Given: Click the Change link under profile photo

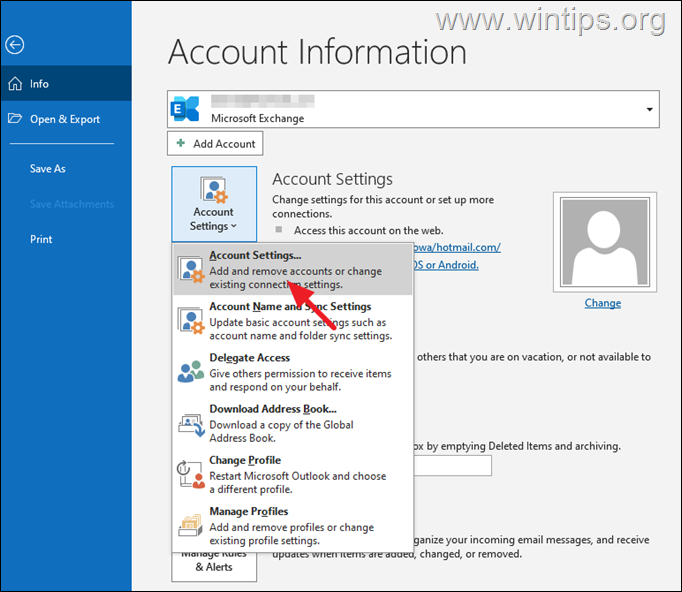Looking at the screenshot, I should pos(602,303).
